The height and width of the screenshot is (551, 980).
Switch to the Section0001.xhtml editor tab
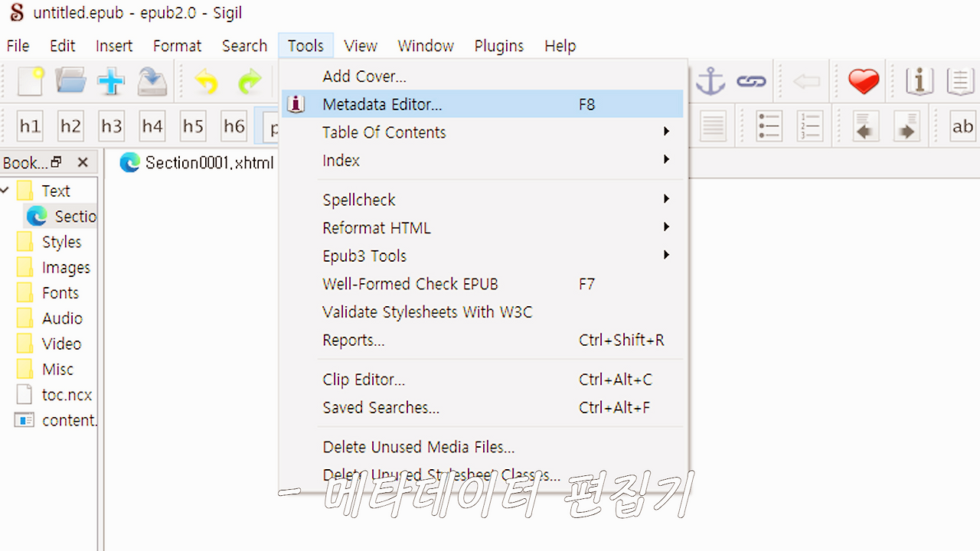coord(197,162)
